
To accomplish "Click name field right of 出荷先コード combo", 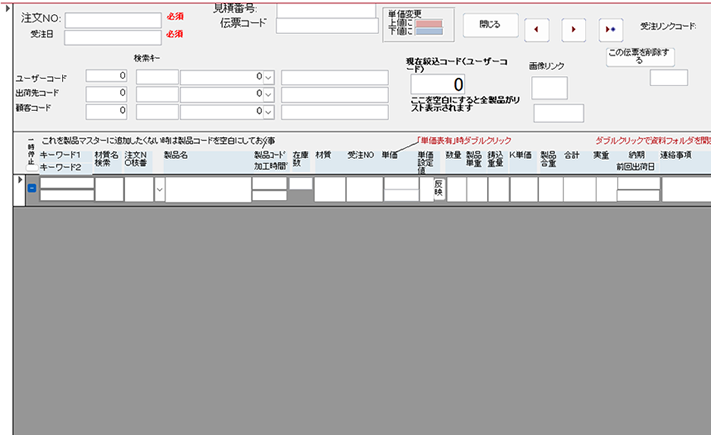I will click(335, 95).
